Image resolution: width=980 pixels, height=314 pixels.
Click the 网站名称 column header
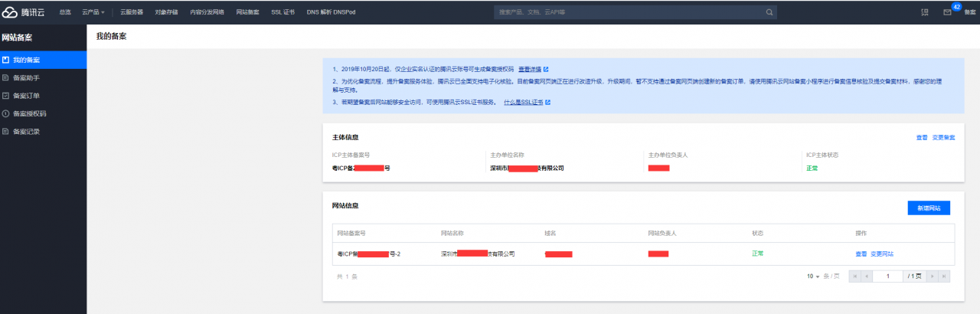[x=452, y=233]
